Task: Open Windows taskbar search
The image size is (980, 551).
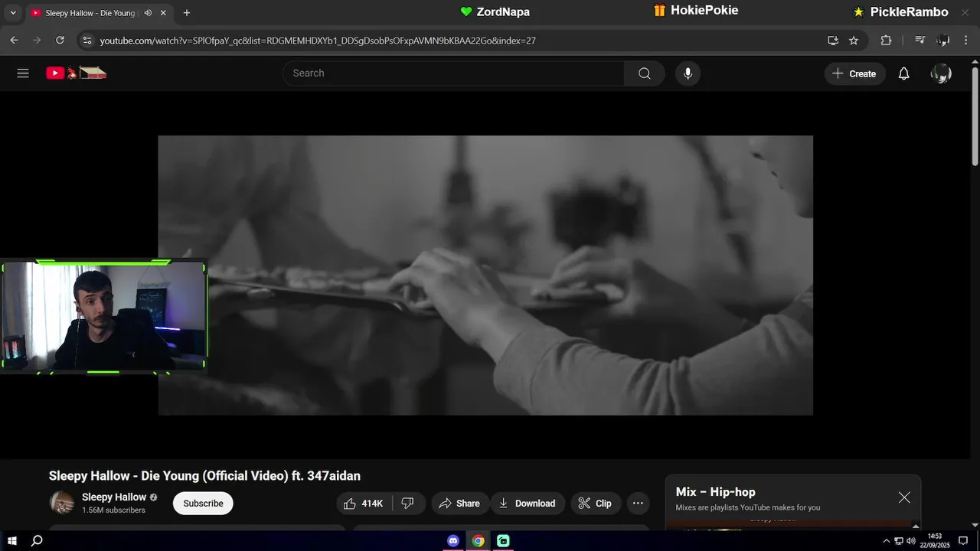Action: 37,541
